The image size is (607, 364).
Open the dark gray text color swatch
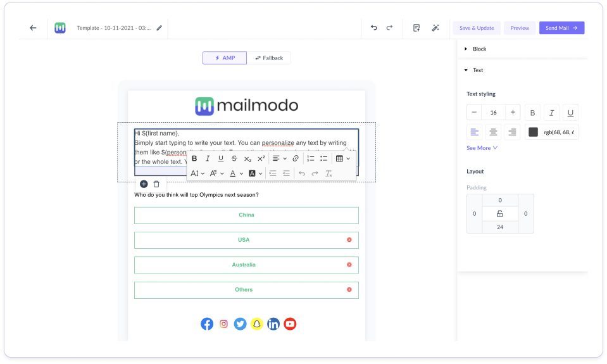(x=533, y=132)
